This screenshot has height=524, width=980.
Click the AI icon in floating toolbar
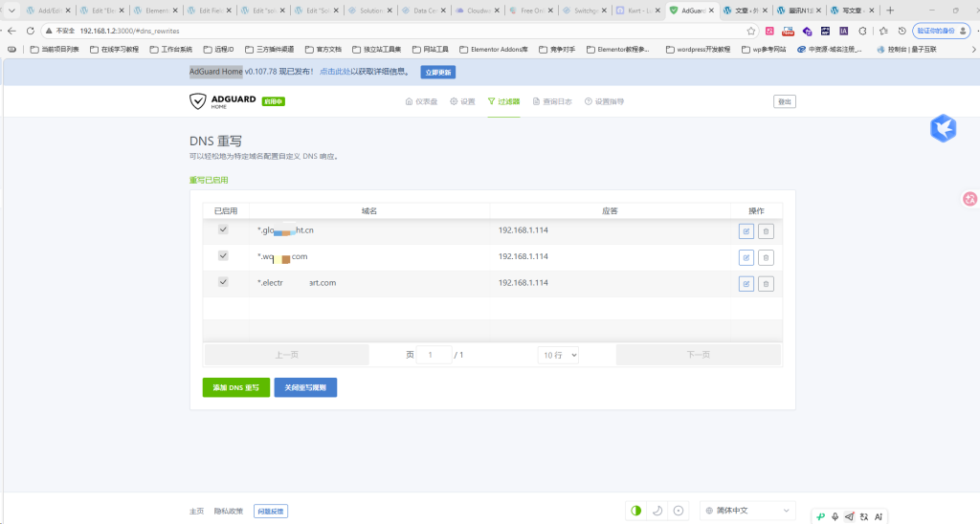879,516
